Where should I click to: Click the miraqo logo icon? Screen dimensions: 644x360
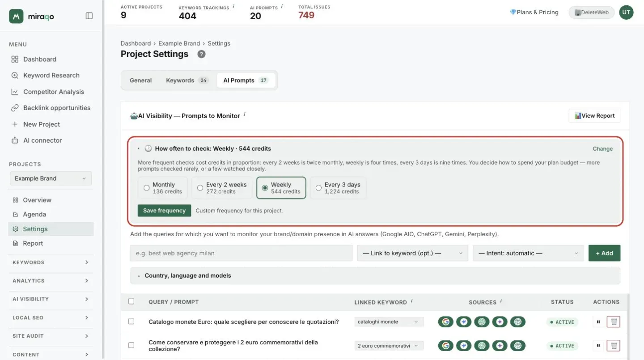pyautogui.click(x=16, y=16)
